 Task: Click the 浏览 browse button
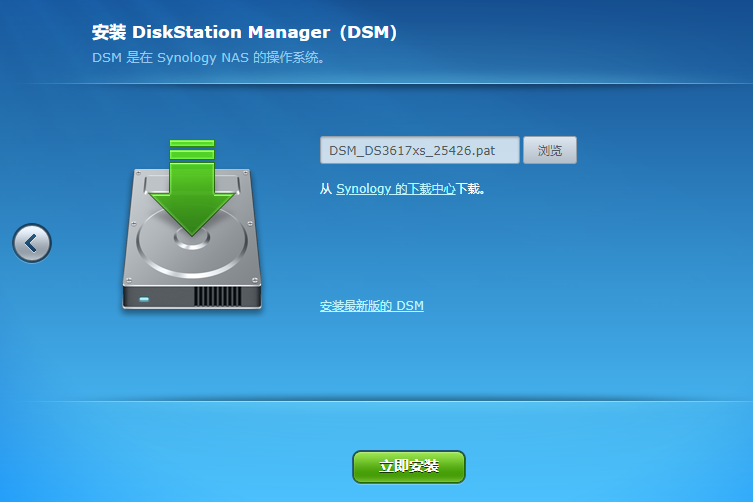[550, 150]
